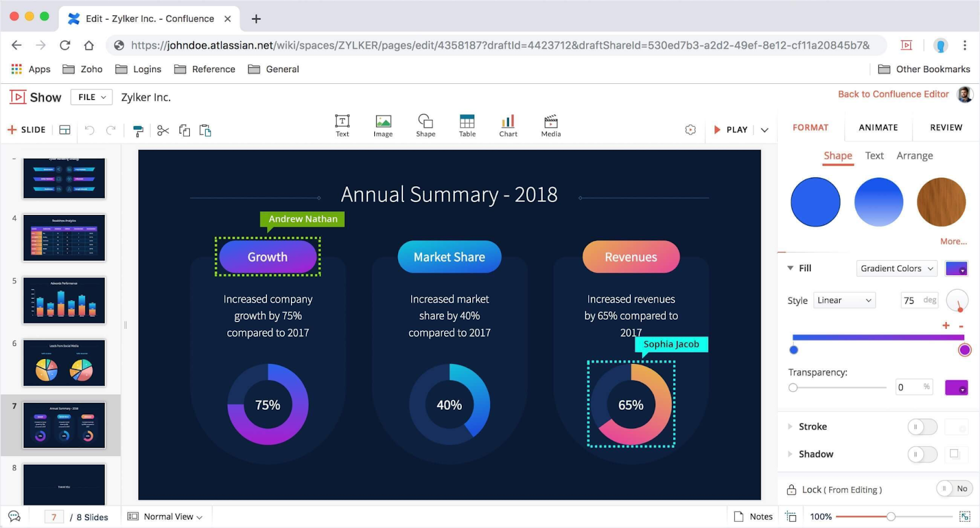Toggle the Stroke switch on

click(922, 427)
